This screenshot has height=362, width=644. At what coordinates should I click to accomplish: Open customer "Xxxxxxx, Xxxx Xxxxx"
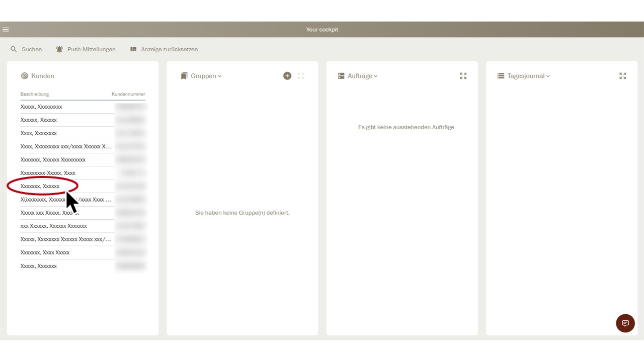point(45,252)
